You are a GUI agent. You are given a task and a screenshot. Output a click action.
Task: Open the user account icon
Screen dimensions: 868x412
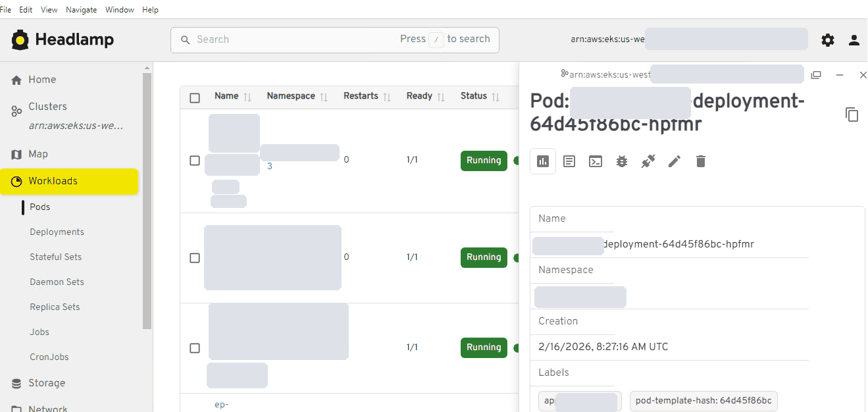click(x=854, y=40)
